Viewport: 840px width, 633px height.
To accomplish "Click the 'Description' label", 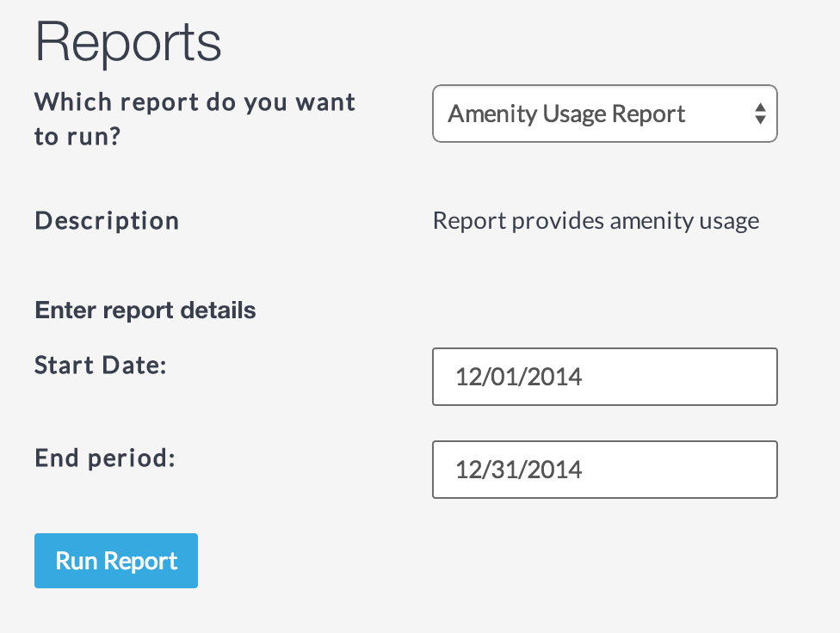I will coord(107,221).
